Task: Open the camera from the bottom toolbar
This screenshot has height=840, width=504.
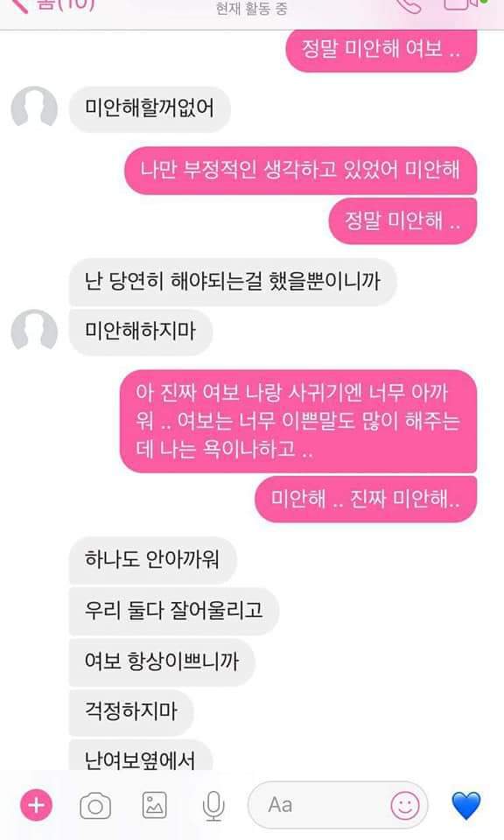Action: [95, 806]
